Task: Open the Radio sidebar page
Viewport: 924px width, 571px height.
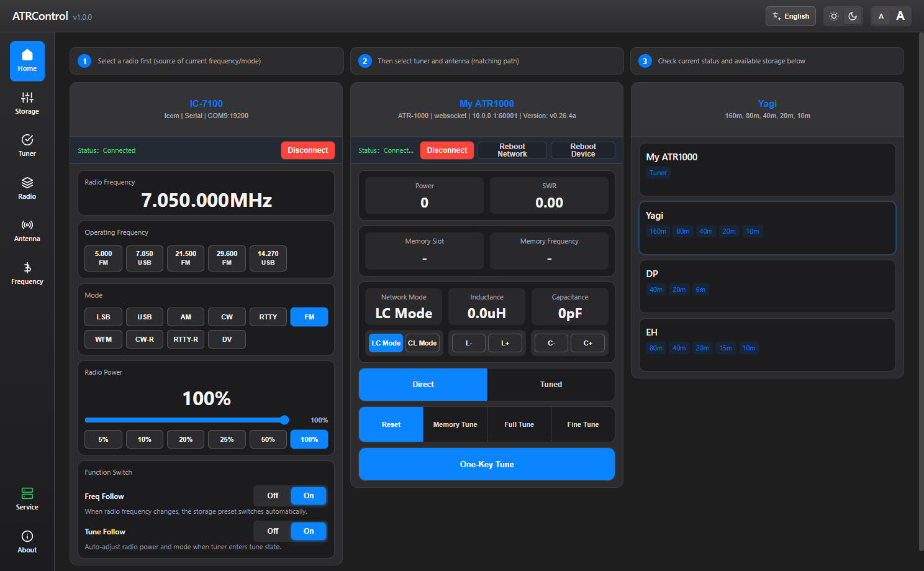Action: 27,188
